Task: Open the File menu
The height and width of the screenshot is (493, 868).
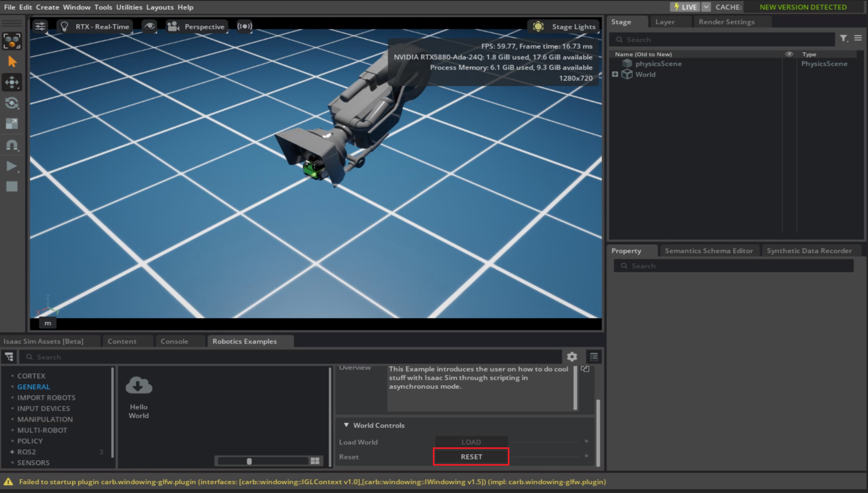Action: tap(9, 7)
